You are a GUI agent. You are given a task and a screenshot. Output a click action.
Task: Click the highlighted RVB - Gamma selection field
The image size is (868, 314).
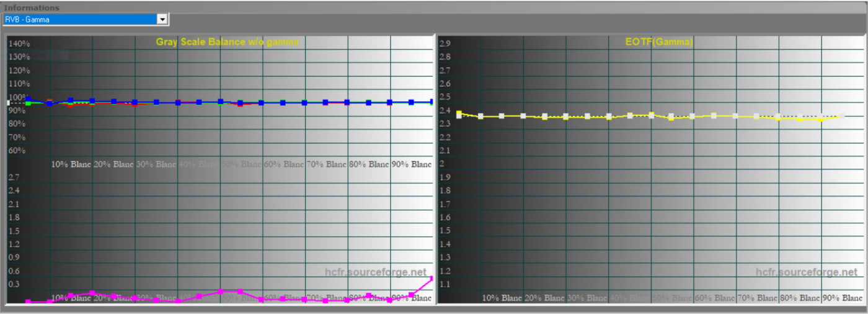click(x=79, y=19)
